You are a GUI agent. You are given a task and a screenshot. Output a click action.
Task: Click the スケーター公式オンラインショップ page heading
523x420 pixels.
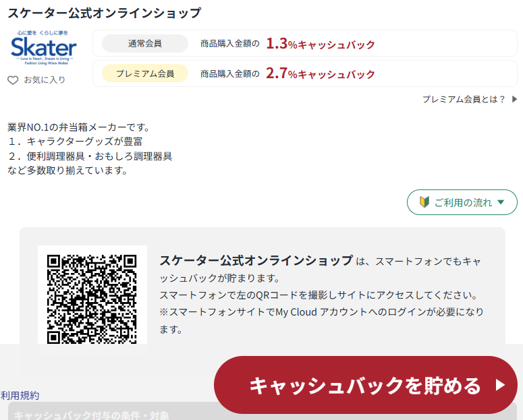[x=104, y=13]
